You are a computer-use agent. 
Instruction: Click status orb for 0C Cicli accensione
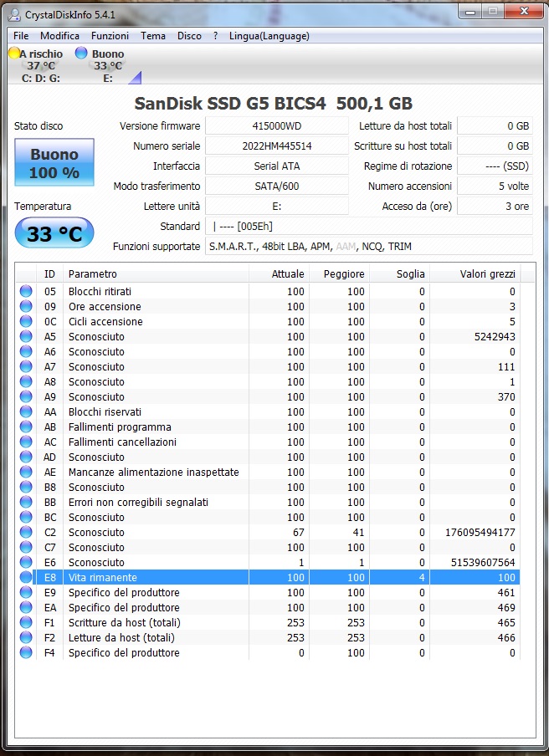[x=26, y=321]
